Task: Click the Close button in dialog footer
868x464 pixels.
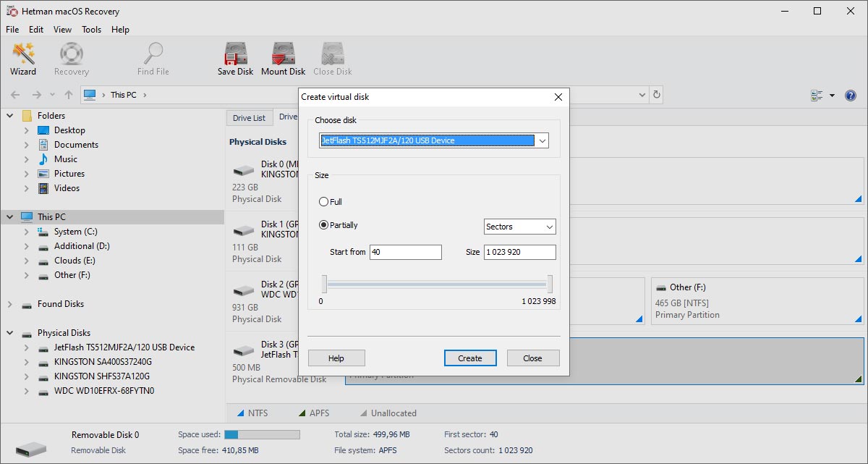Action: click(x=533, y=358)
